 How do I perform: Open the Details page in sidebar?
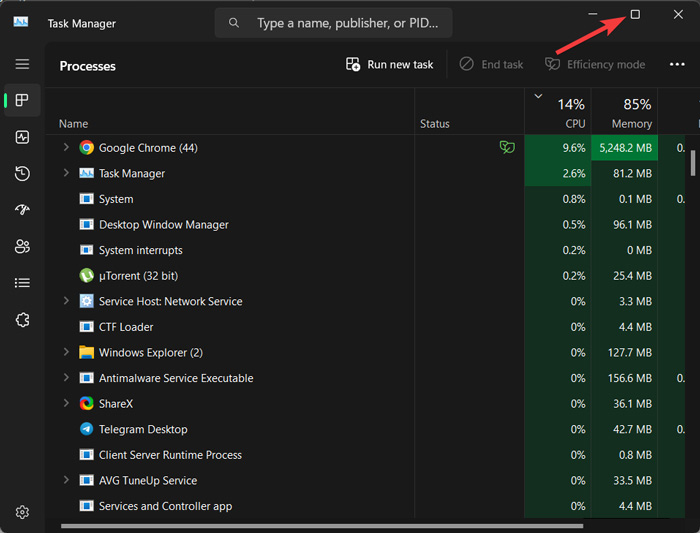click(x=22, y=283)
